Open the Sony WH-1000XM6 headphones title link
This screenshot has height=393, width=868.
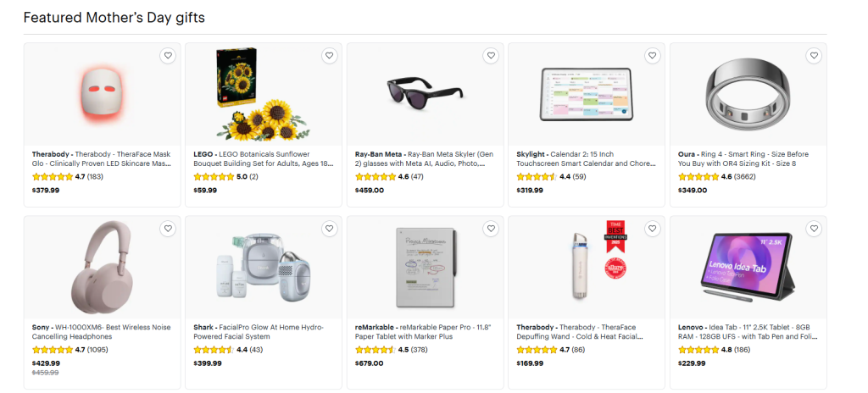[100, 331]
